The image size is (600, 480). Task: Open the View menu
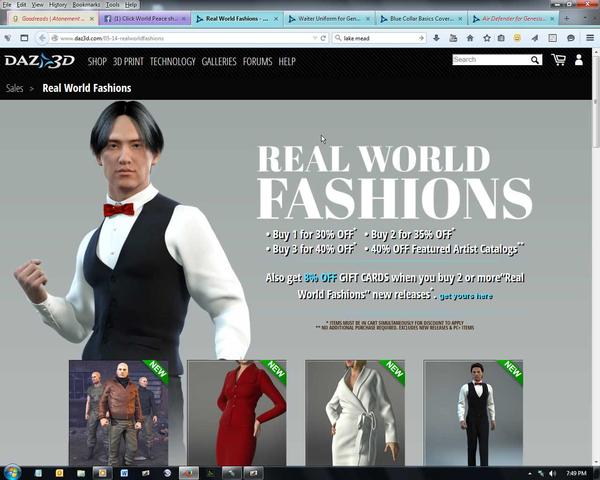(37, 5)
